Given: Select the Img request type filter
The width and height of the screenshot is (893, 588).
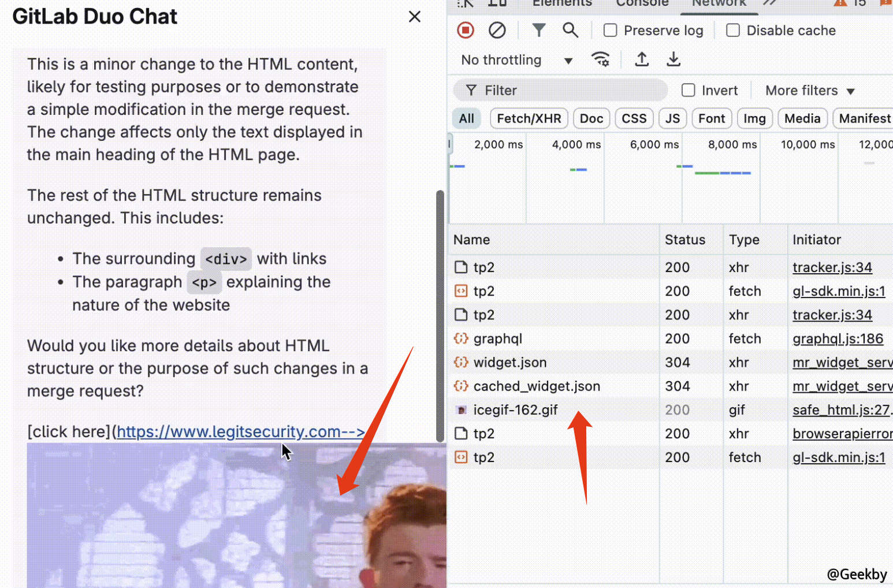Looking at the screenshot, I should tap(754, 118).
